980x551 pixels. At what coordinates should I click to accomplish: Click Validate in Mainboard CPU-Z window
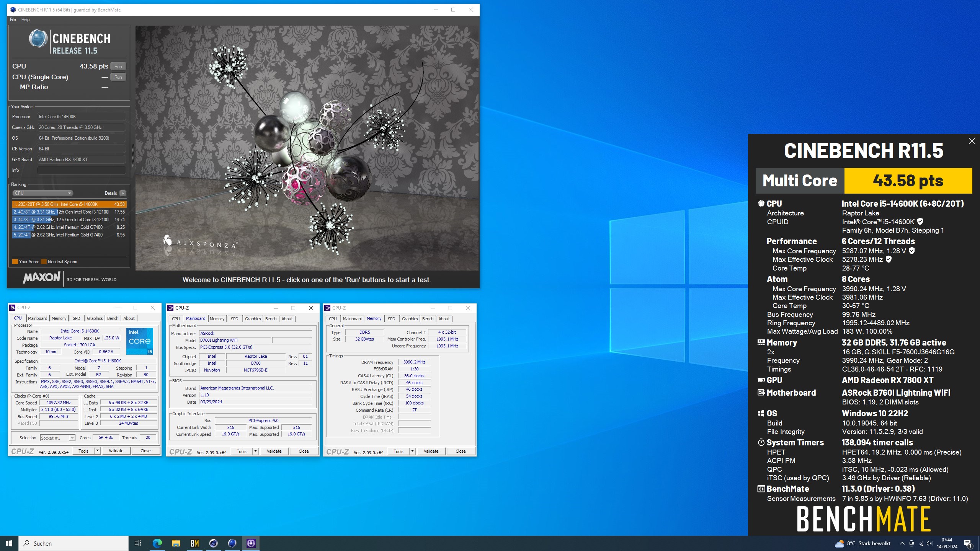coord(274,451)
